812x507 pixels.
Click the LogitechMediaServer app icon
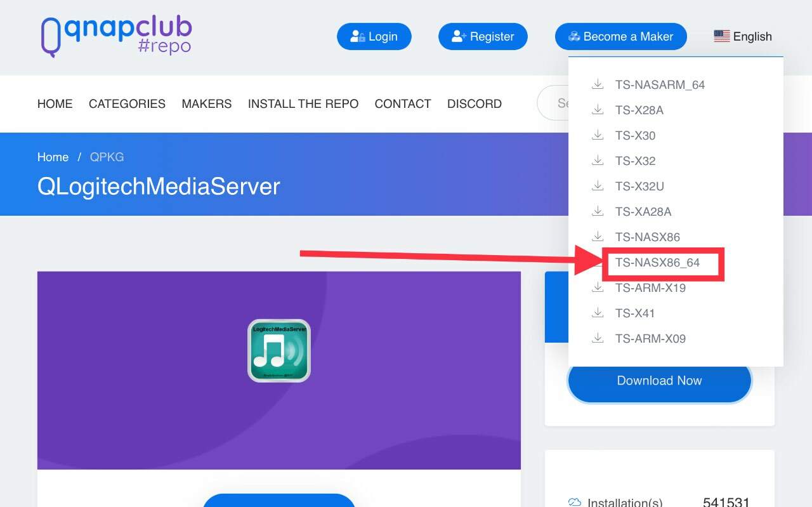279,351
